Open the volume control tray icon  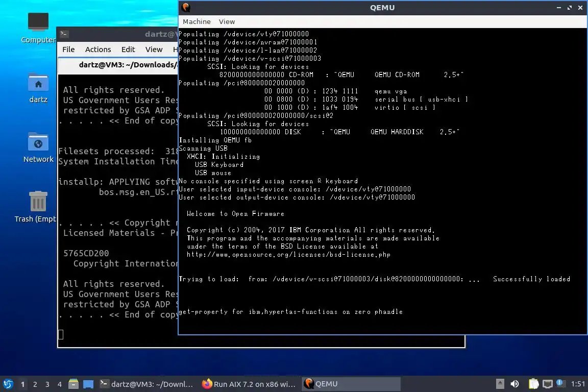(x=515, y=384)
